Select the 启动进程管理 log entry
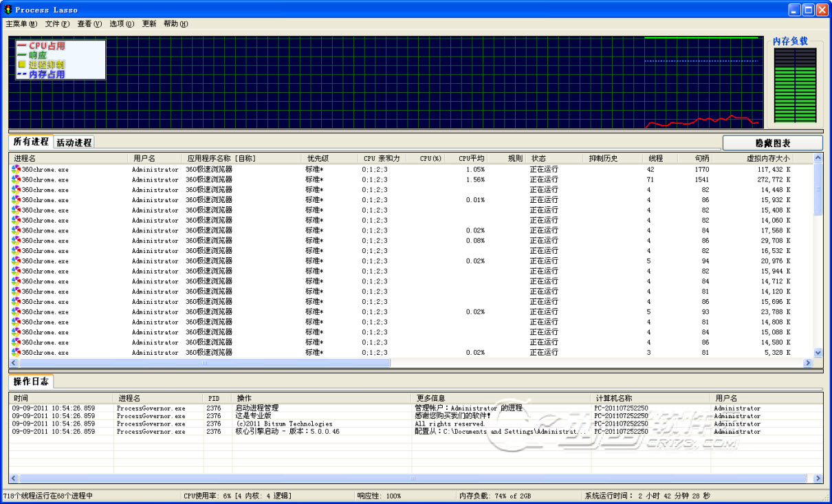This screenshot has height=504, width=832. tap(257, 408)
